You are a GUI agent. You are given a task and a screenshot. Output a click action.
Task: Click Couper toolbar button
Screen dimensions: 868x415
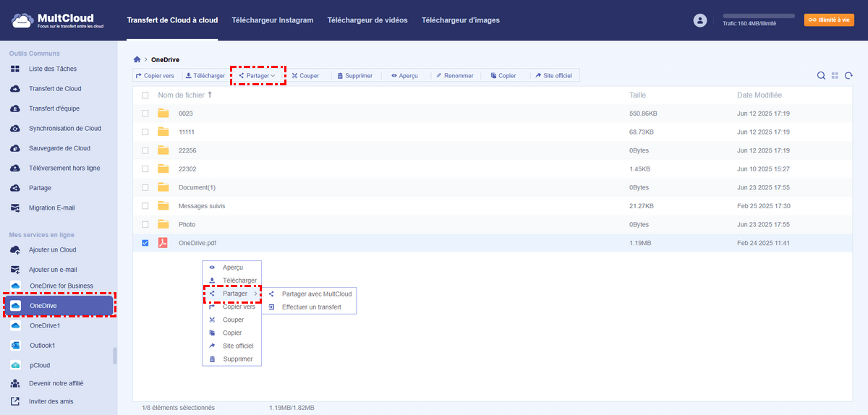point(305,75)
